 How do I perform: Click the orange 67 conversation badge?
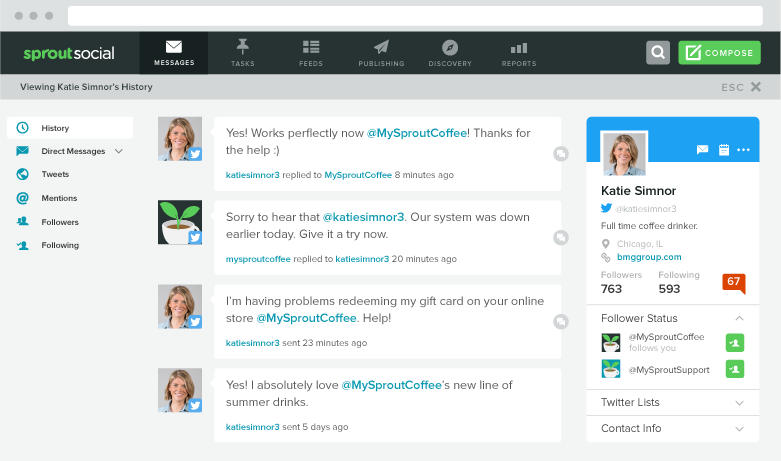click(x=734, y=283)
